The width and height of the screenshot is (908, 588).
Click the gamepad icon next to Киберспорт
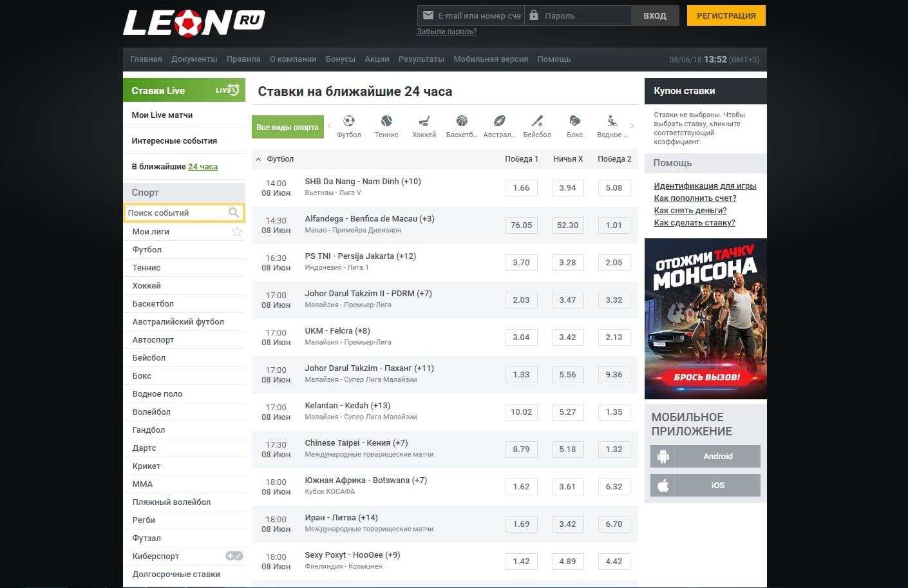pos(234,556)
